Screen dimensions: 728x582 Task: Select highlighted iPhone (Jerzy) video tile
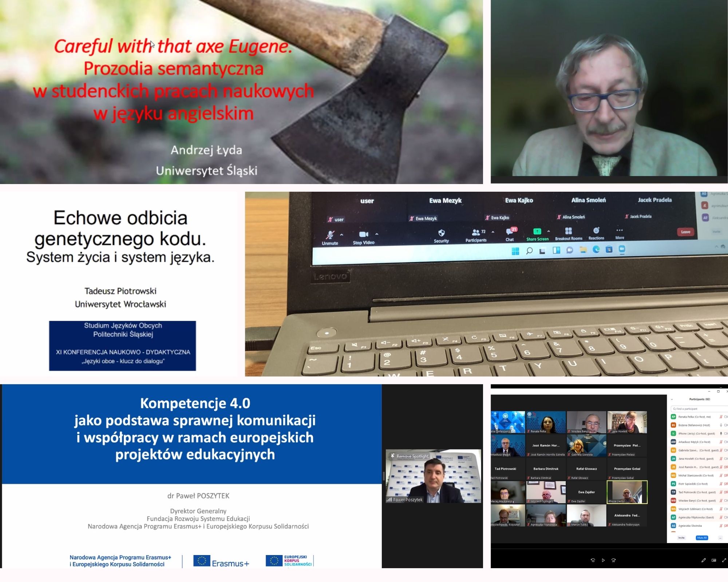point(627,492)
